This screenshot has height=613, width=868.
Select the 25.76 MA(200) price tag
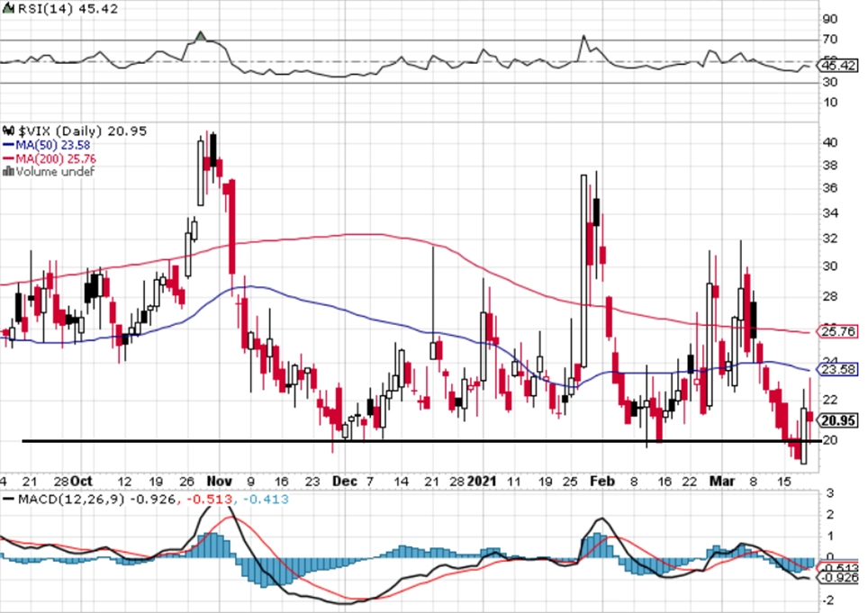point(837,332)
